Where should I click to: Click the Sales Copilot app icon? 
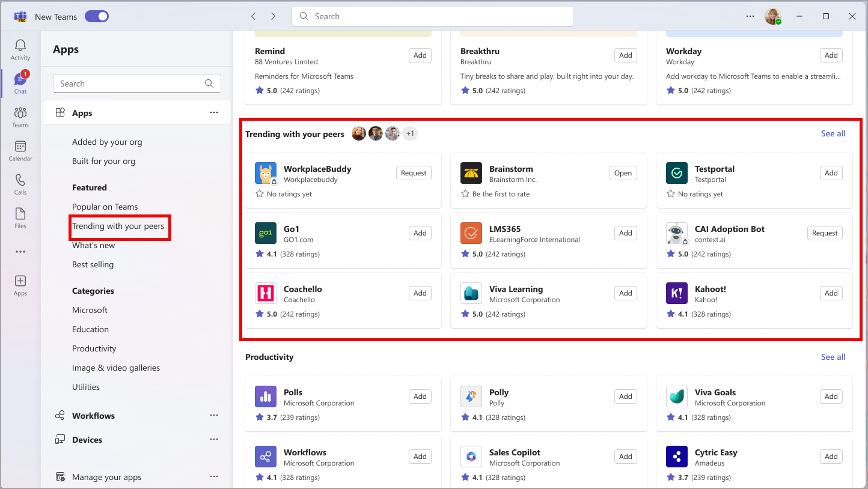coord(471,457)
